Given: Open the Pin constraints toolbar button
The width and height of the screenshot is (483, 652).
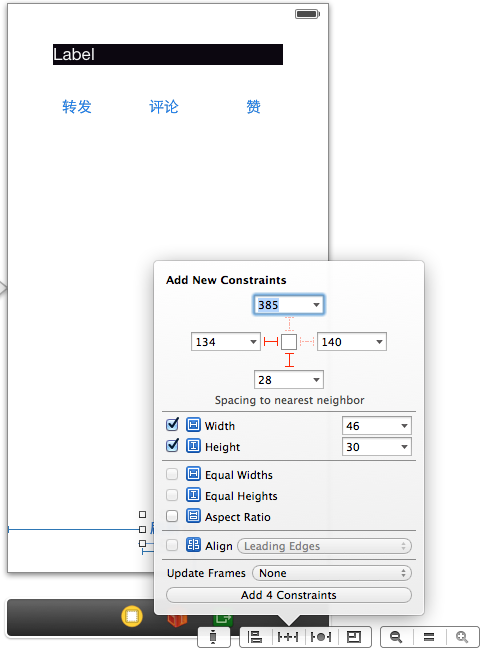Looking at the screenshot, I should coord(288,637).
